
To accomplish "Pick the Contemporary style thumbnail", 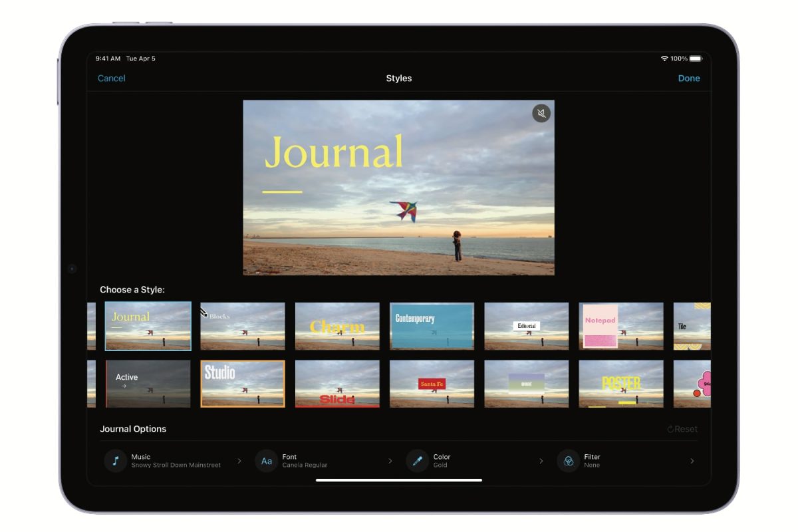I will click(x=432, y=326).
